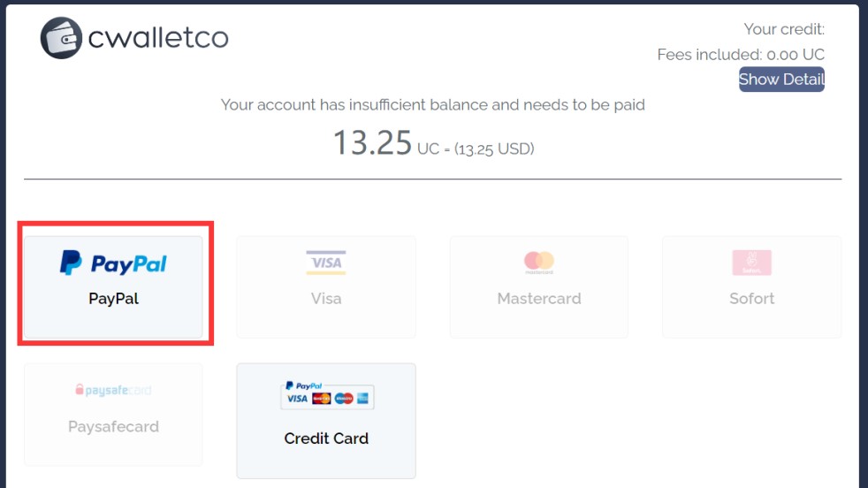Viewport: 868px width, 488px height.
Task: Click the pink Sofort logo icon
Action: click(x=751, y=263)
